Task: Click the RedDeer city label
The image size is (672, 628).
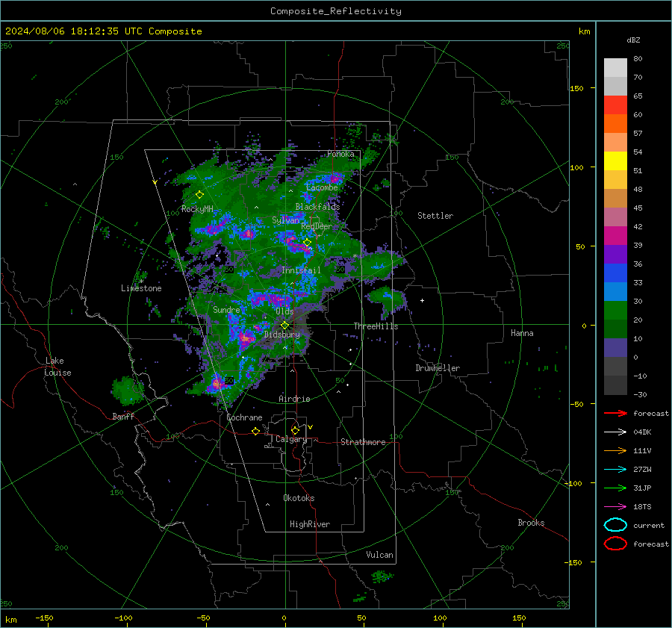Action: tap(317, 226)
